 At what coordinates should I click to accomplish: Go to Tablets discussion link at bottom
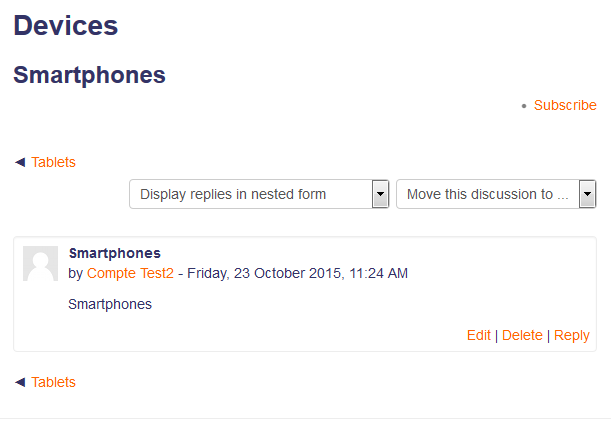click(x=53, y=382)
